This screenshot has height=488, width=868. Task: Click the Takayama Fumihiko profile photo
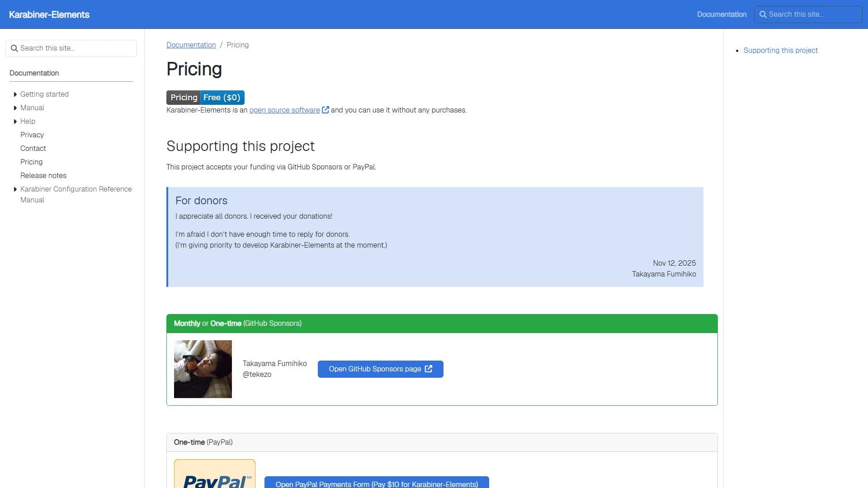[x=203, y=369]
